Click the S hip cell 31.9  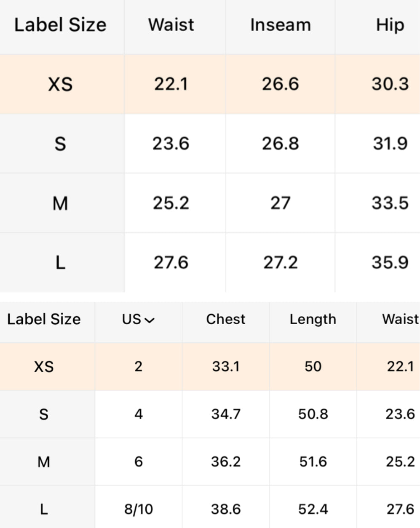pos(390,144)
